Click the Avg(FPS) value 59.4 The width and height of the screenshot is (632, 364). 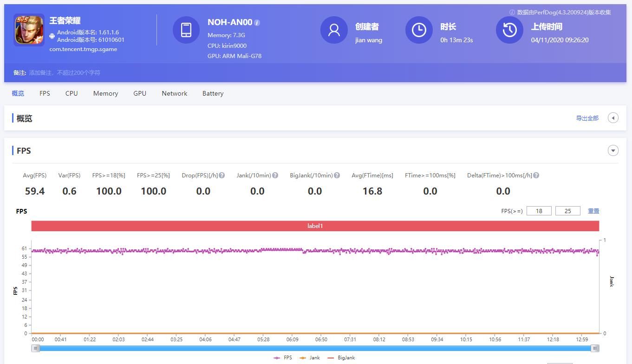tap(35, 191)
